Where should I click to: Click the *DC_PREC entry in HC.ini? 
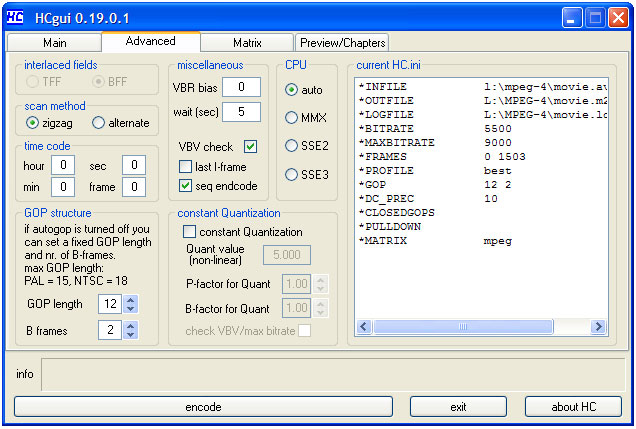click(428, 199)
